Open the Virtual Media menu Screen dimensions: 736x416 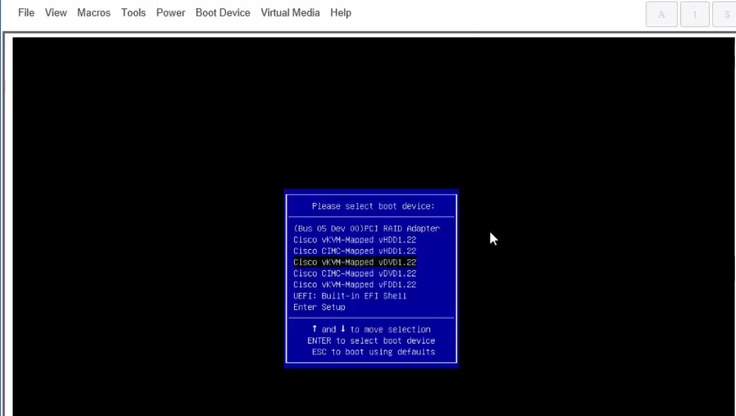[290, 13]
